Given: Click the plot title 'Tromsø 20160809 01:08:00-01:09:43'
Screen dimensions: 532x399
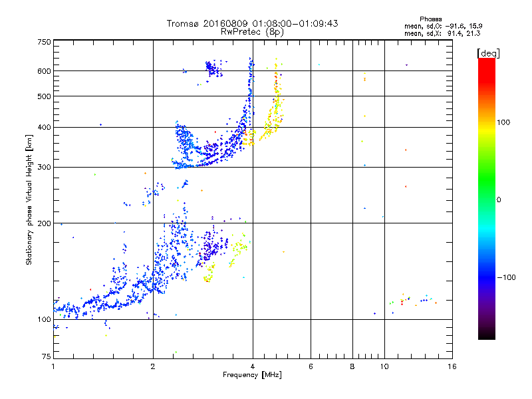Looking at the screenshot, I should click(x=252, y=23).
